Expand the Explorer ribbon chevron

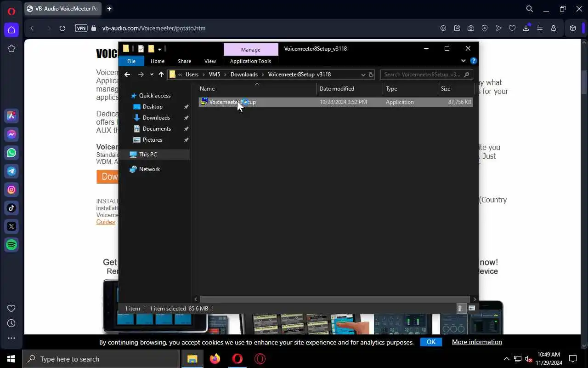pyautogui.click(x=463, y=61)
